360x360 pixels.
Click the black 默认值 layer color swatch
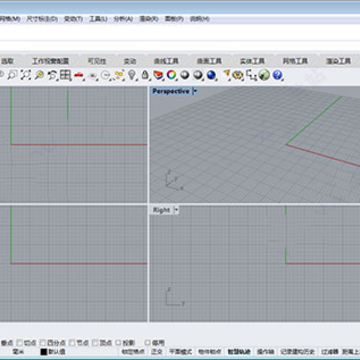coord(44,352)
